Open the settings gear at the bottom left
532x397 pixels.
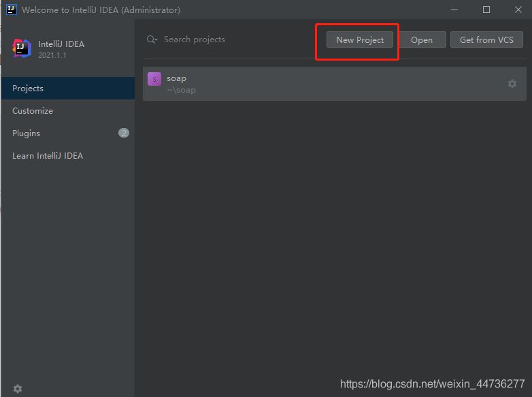(x=18, y=389)
